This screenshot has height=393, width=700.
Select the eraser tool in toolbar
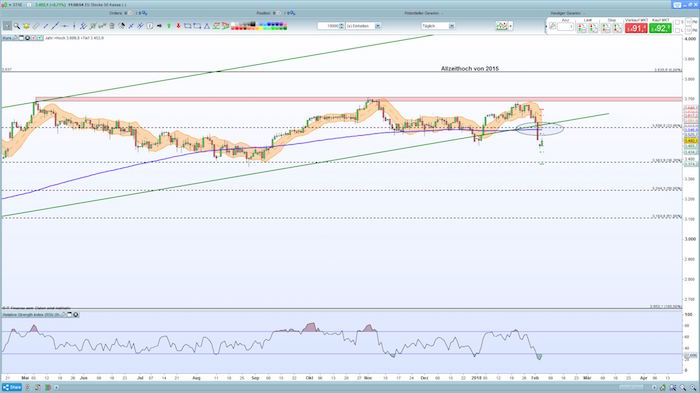pos(36,26)
